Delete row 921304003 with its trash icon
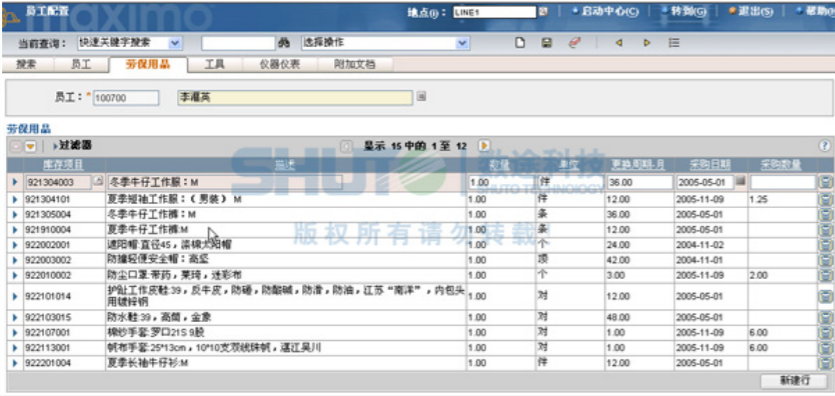This screenshot has height=396, width=835. (x=825, y=182)
